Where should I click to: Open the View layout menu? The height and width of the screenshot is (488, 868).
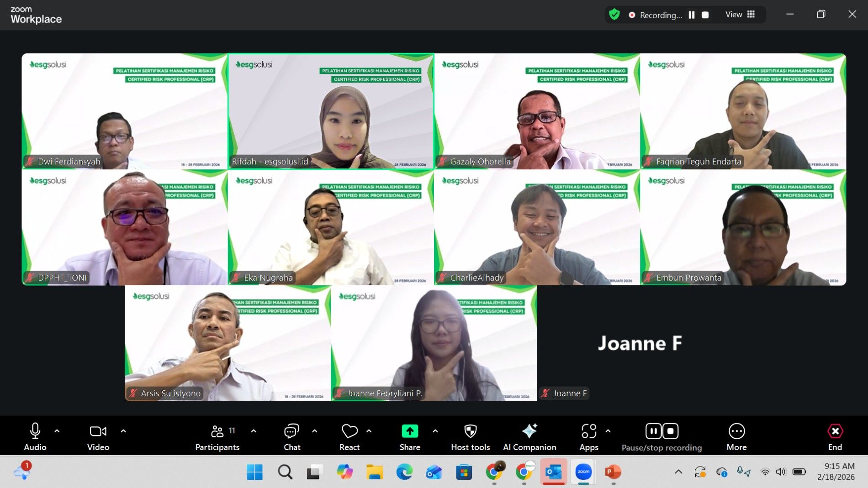(x=740, y=15)
